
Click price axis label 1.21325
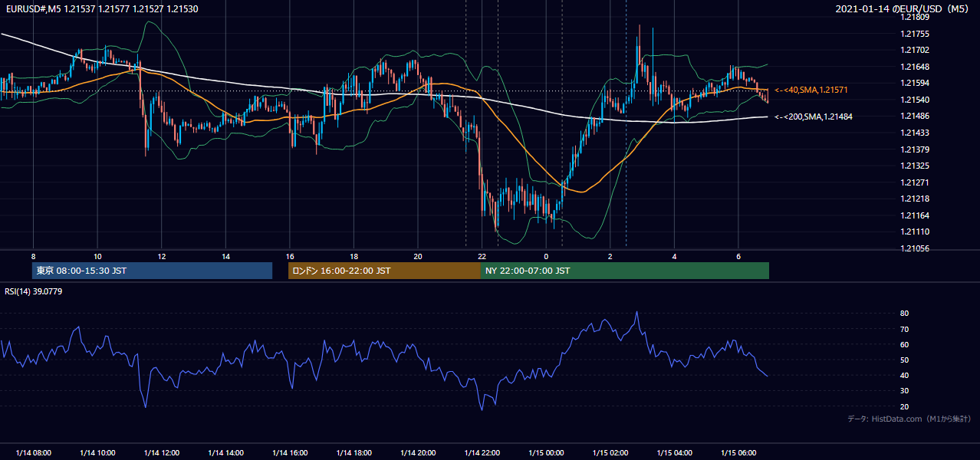coord(916,166)
